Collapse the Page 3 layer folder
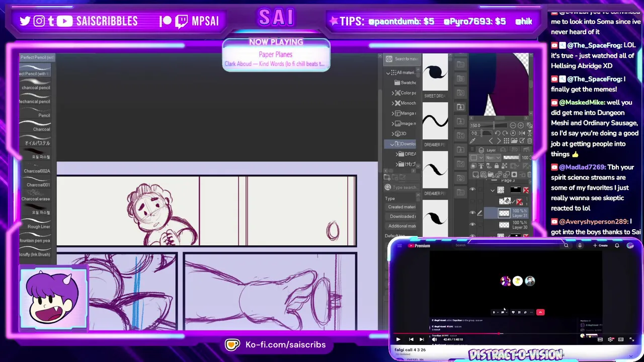 point(493,190)
